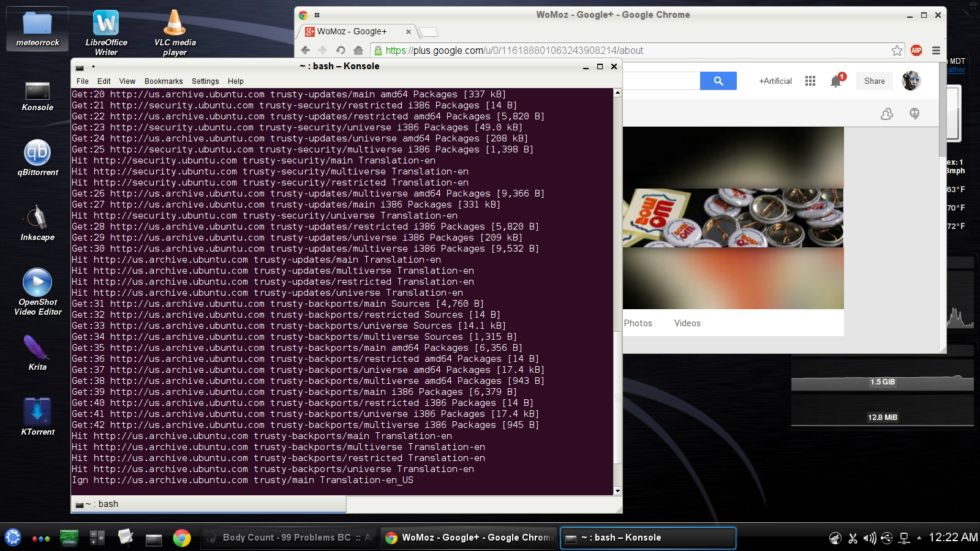Open Chrome home page button

click(x=358, y=50)
